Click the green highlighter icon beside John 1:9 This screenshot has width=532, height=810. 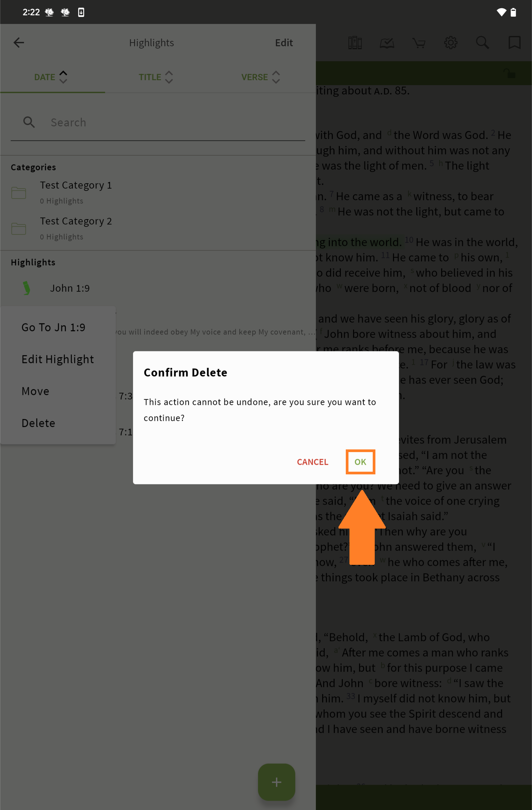(x=26, y=288)
